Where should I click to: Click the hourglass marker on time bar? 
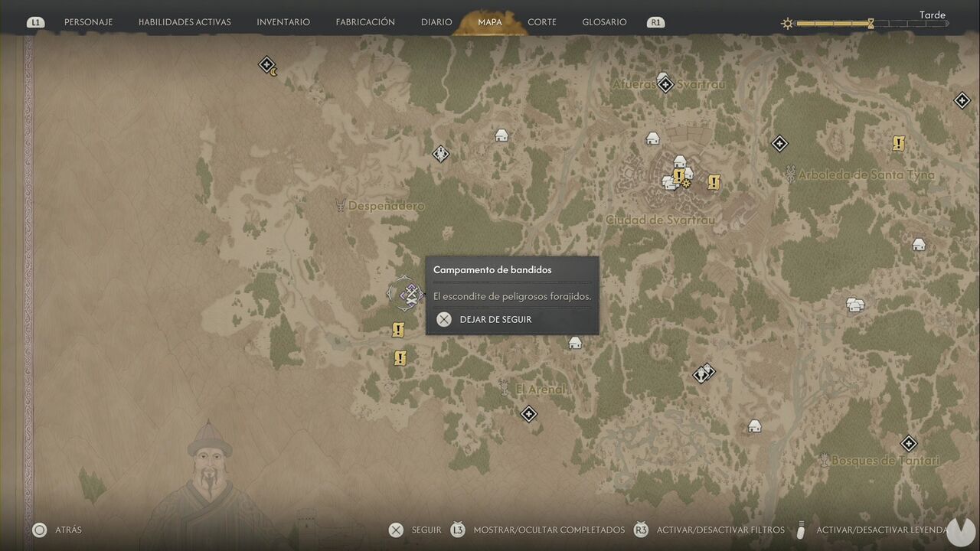(871, 24)
